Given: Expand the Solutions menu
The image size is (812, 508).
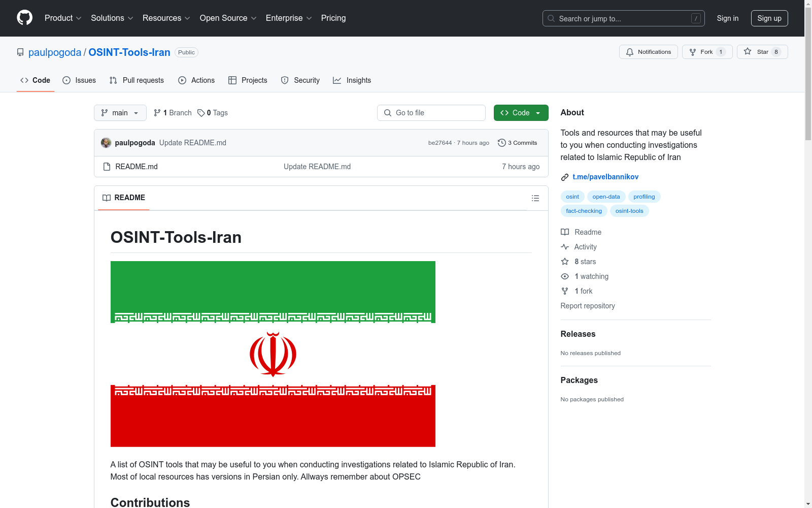Looking at the screenshot, I should 112,18.
